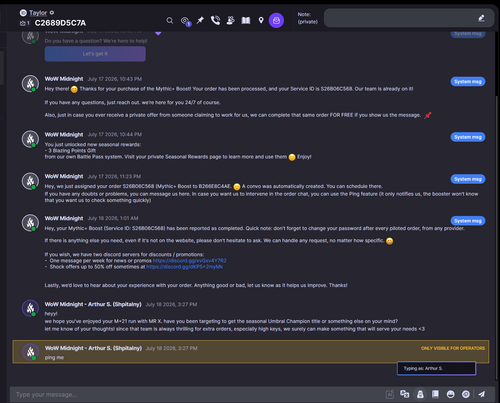Start a call with the phone icon
The width and height of the screenshot is (500, 403).
(215, 20)
